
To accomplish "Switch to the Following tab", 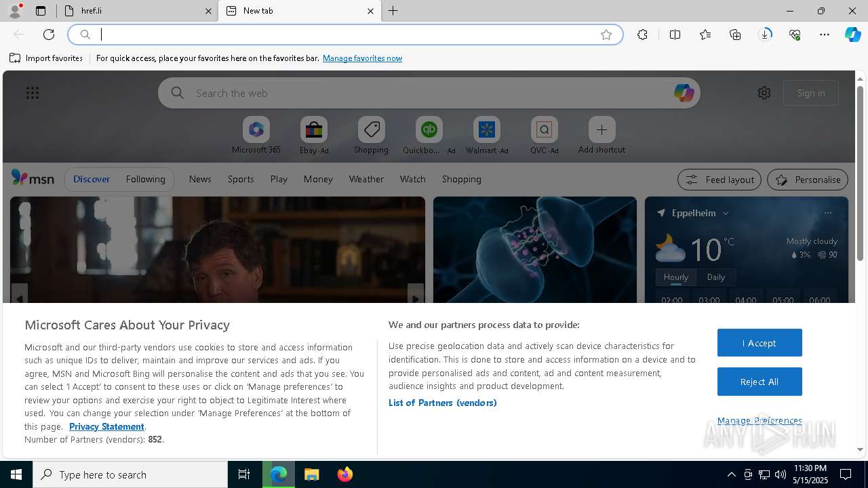I will pyautogui.click(x=145, y=179).
